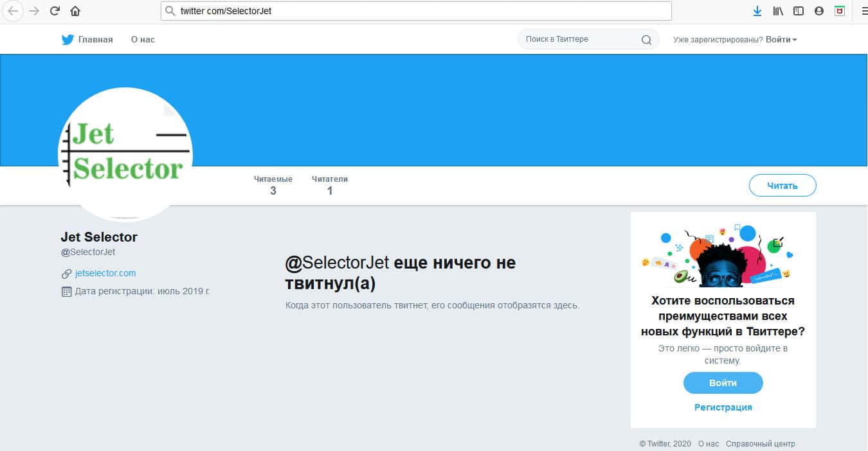Click the browser back arrow button
The image size is (868, 451).
click(14, 11)
